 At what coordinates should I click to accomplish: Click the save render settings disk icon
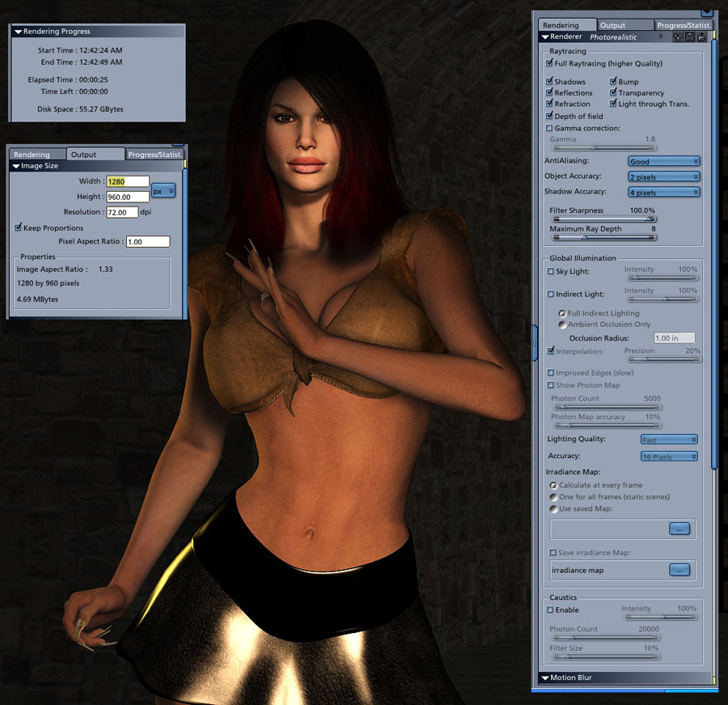coord(690,36)
